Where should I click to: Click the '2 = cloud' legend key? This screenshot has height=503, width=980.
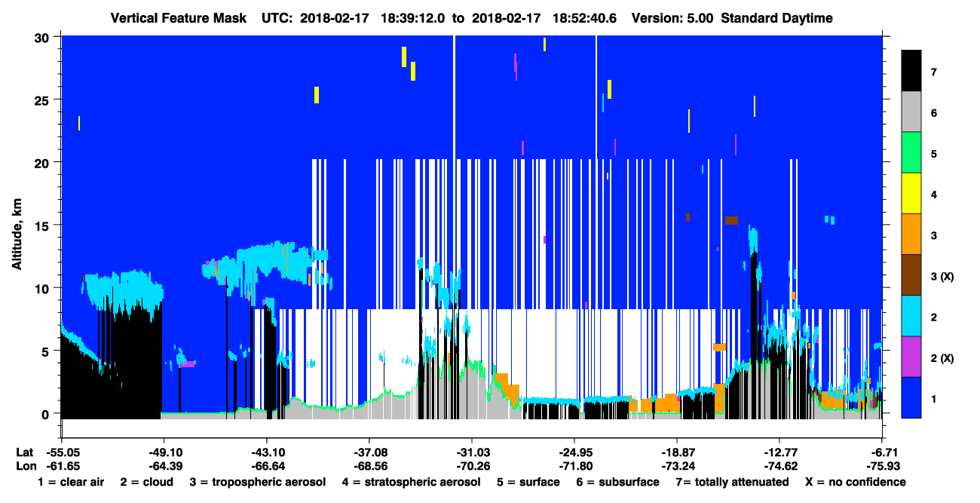coord(146,482)
